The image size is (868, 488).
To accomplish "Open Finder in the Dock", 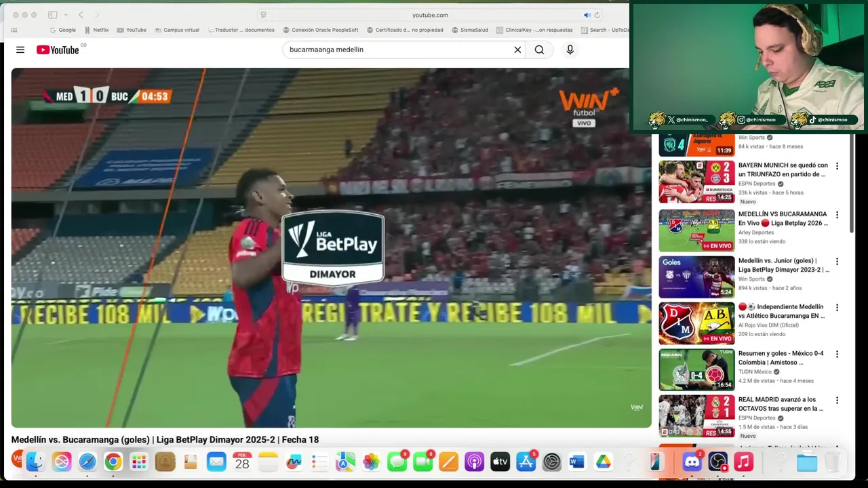I will (35, 462).
